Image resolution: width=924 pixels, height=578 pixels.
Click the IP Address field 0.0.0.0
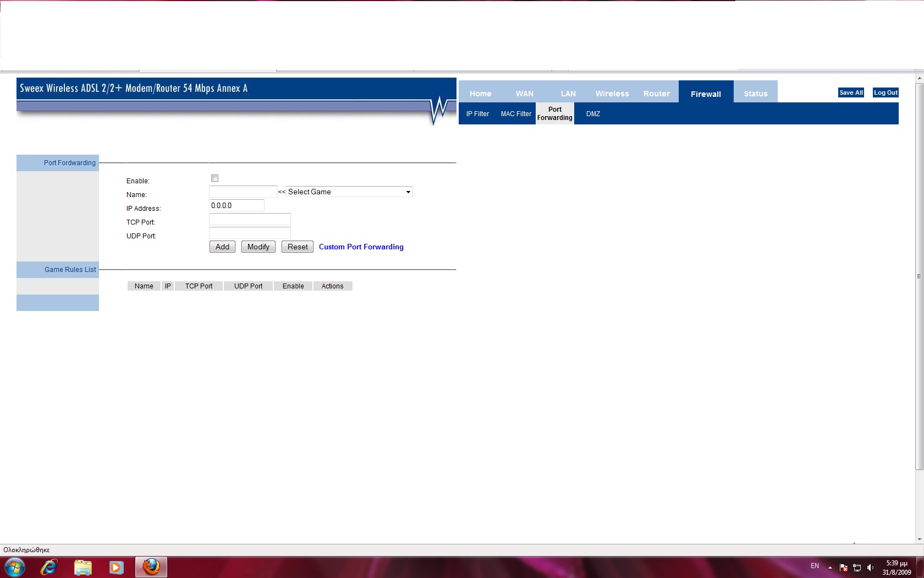(237, 205)
